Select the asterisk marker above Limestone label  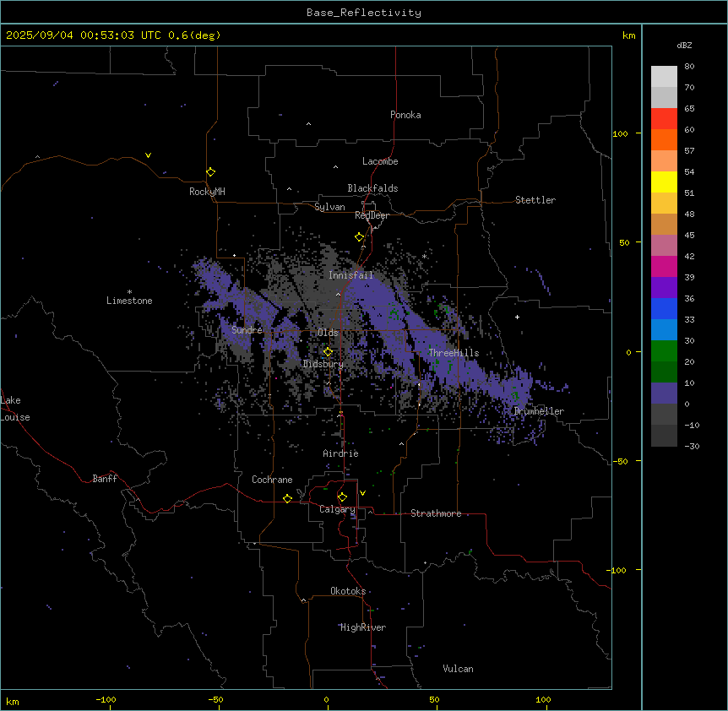[129, 292]
